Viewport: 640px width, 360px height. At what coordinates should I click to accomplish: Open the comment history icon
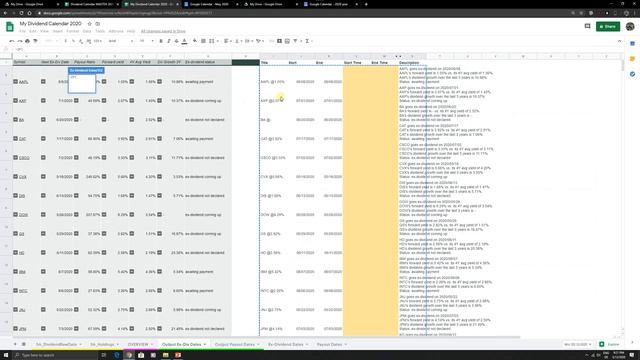point(587,27)
